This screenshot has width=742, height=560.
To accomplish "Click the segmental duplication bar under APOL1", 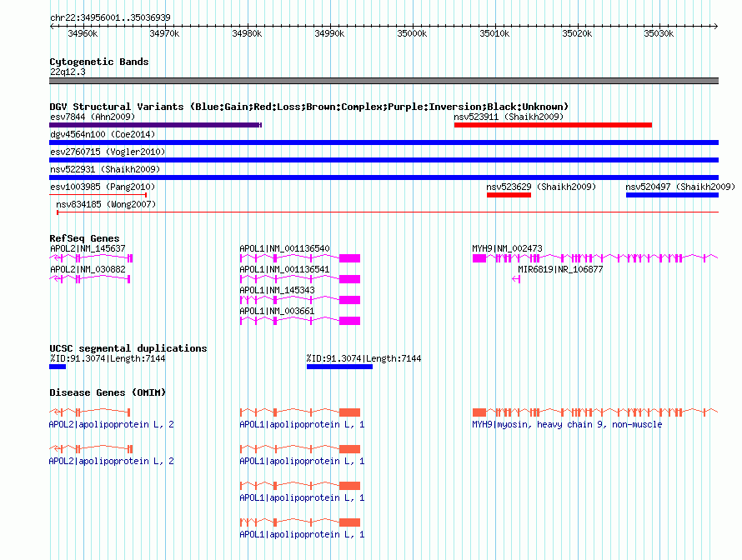I will point(339,367).
